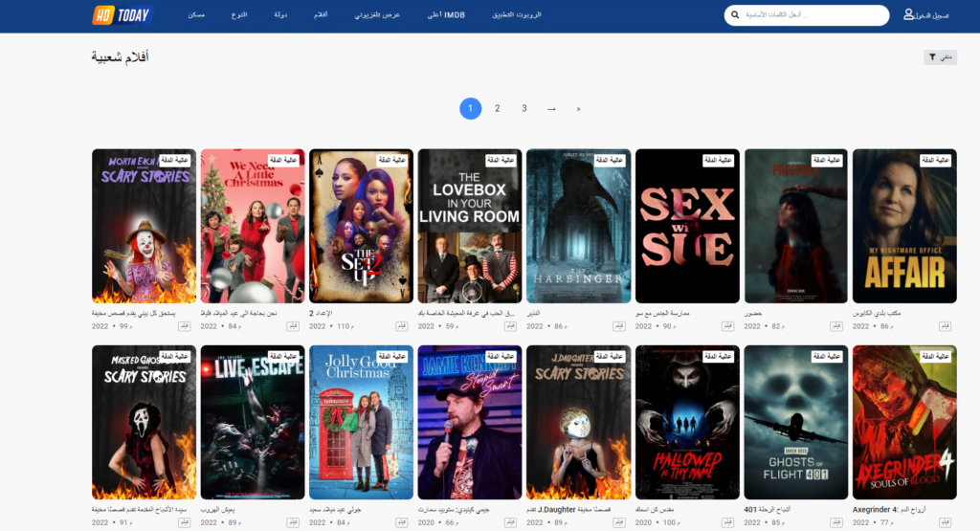Click inside the search keywords field
980x531 pixels.
tap(813, 15)
